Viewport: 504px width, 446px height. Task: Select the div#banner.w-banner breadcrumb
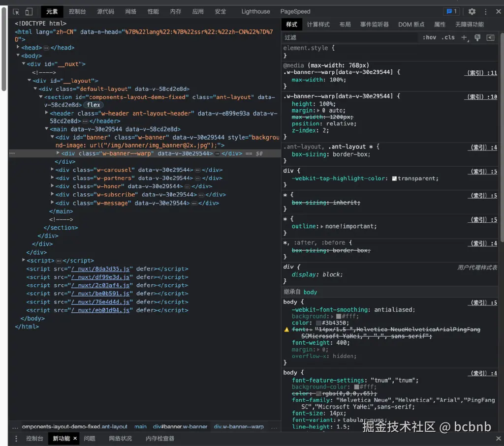tap(180, 427)
